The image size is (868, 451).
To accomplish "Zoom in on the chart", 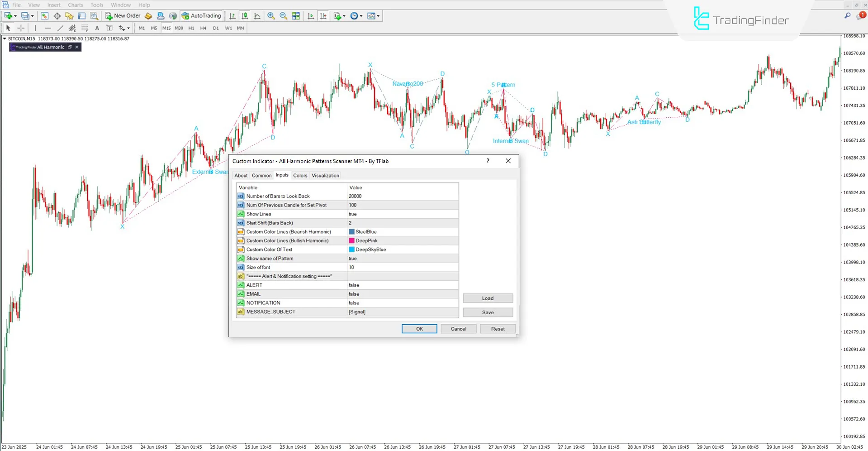I will coord(271,15).
